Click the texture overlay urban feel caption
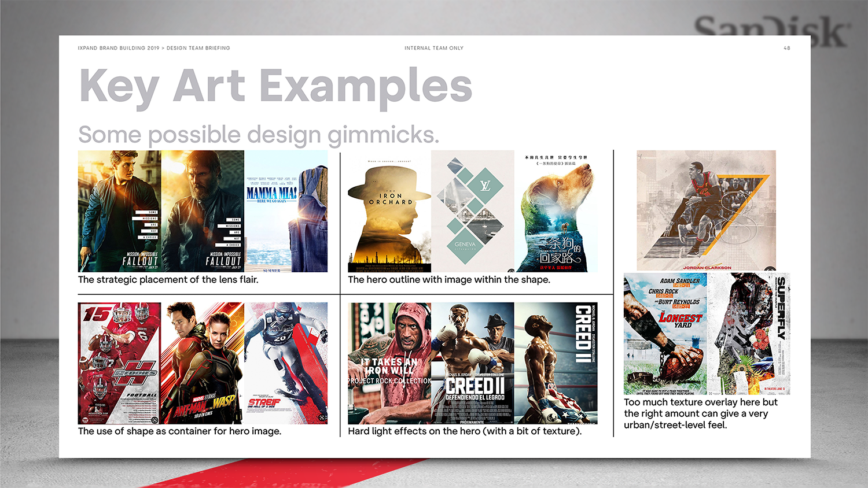Screen dimensions: 868x488 701,413
